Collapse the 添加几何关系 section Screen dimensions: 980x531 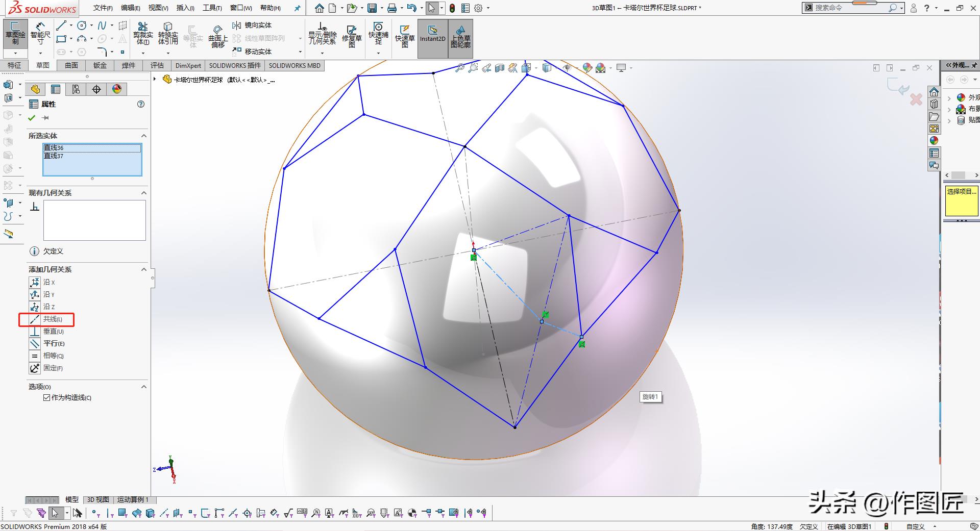pos(143,269)
